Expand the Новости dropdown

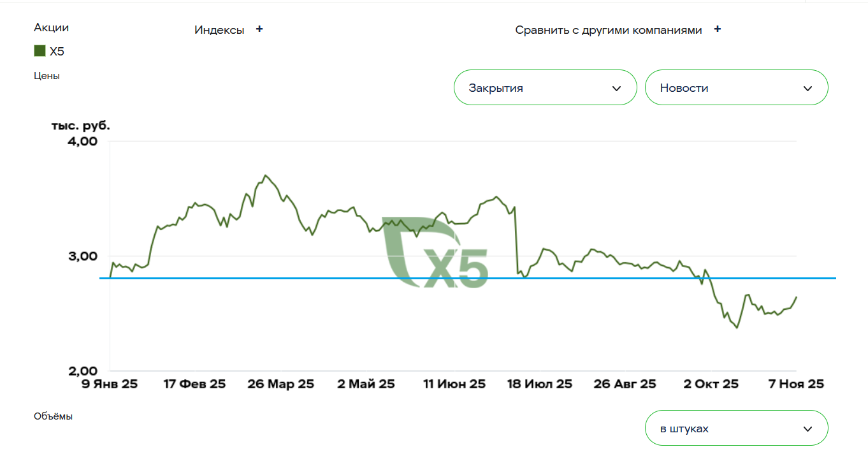(736, 88)
